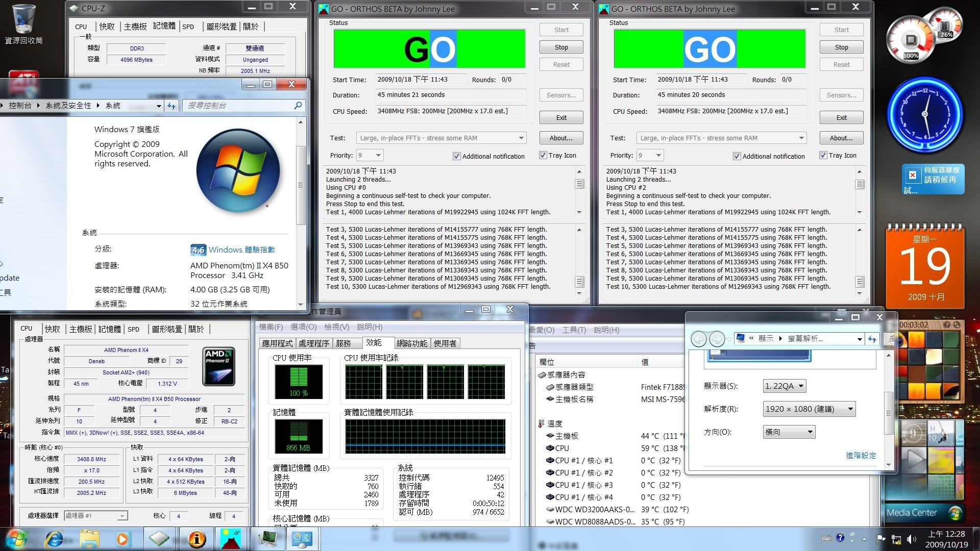The width and height of the screenshot is (980, 551).
Task: Click the Task Manager taskbar icon
Action: (267, 539)
